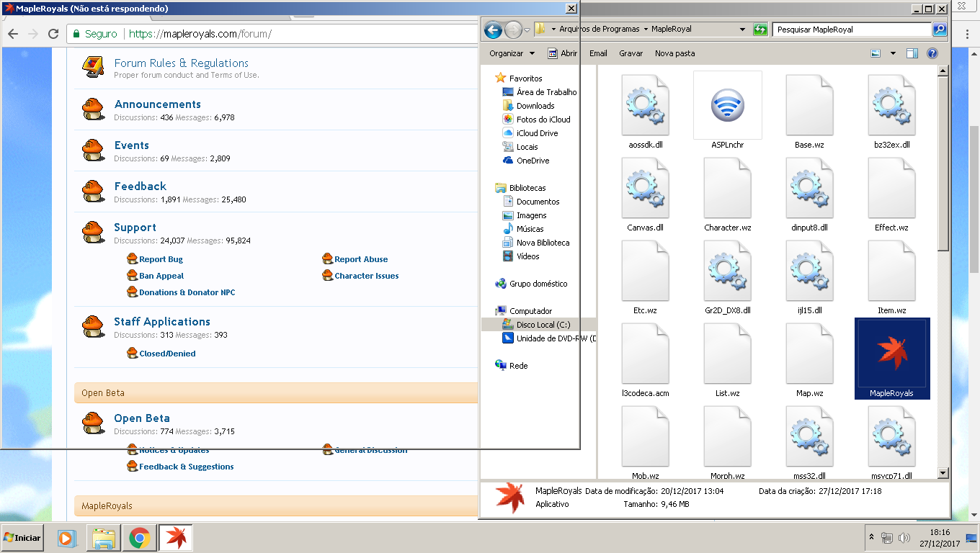Click Gravar in the Explorer toolbar
Viewport: 980px width, 553px height.
point(631,53)
